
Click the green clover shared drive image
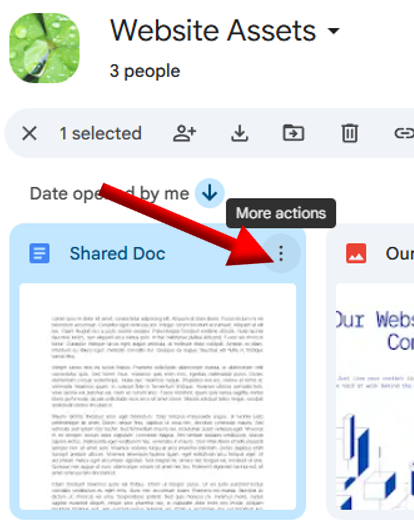click(44, 48)
